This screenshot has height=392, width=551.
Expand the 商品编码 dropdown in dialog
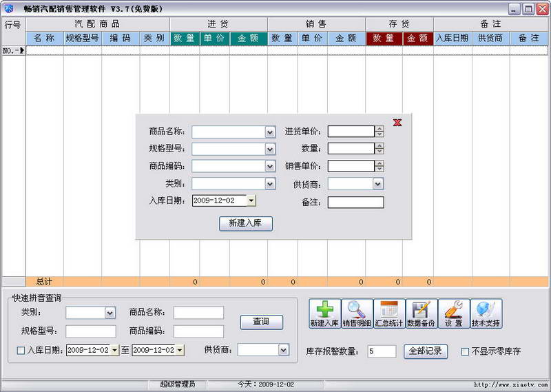[x=270, y=166]
